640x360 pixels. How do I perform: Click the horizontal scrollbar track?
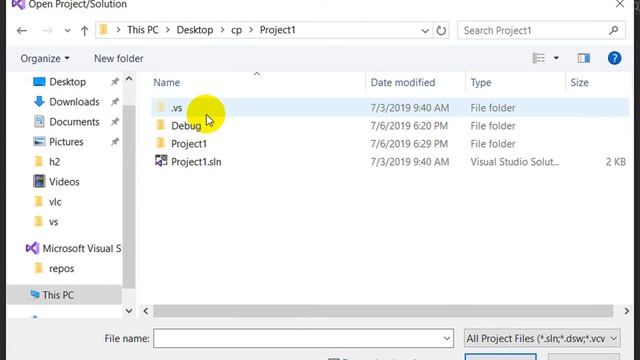pos(383,311)
